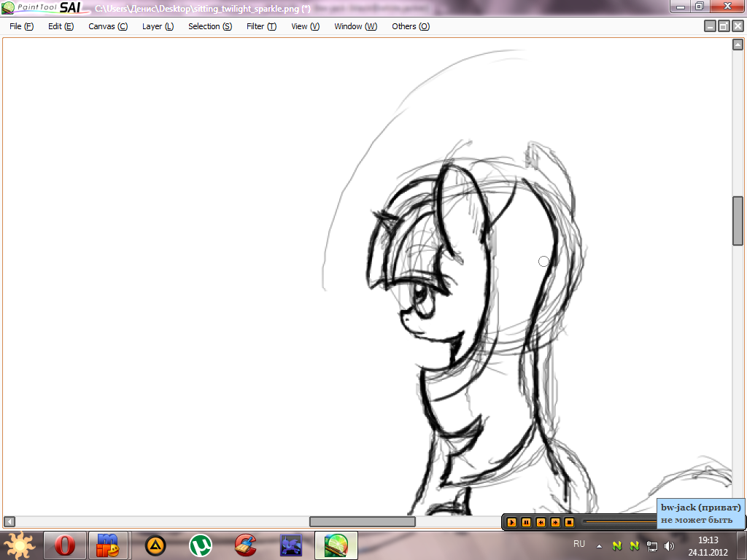Image resolution: width=747 pixels, height=560 pixels.
Task: Open AIMP player from taskbar
Action: pos(155,545)
